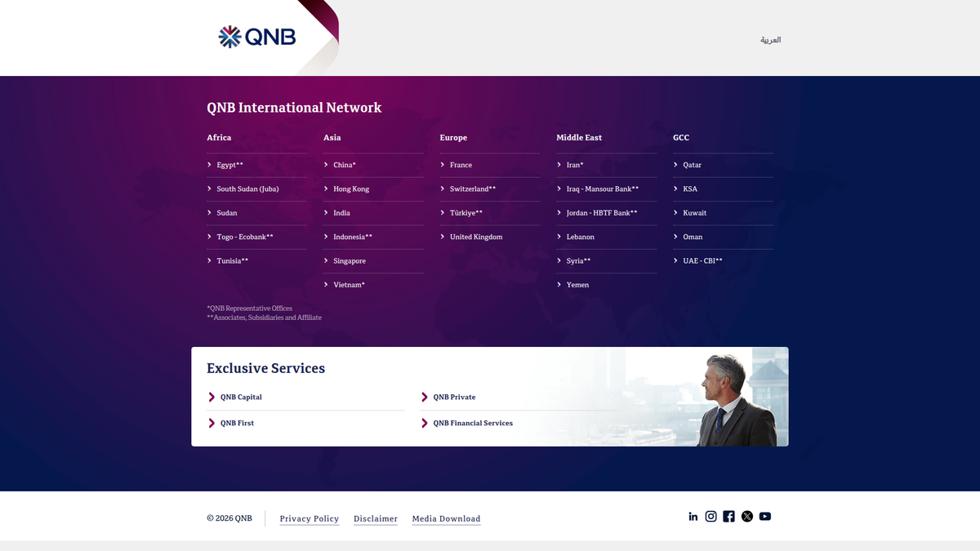This screenshot has width=980, height=551.
Task: Select QNB Capital under Exclusive Services
Action: coord(240,397)
